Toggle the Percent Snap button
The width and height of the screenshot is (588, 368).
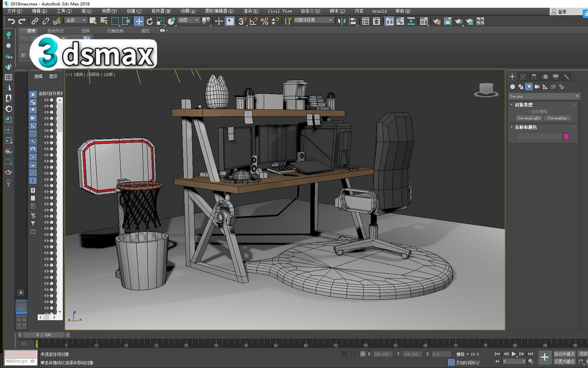click(x=264, y=21)
